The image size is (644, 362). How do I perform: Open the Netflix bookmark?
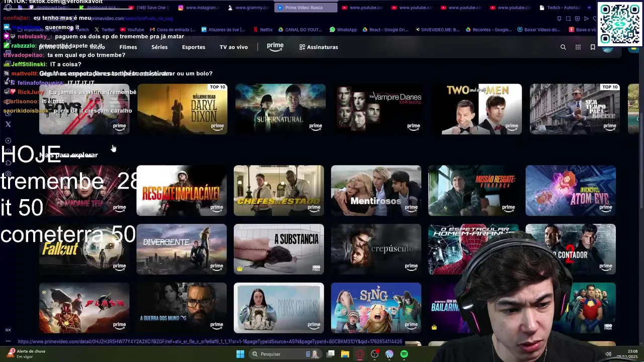(x=263, y=30)
